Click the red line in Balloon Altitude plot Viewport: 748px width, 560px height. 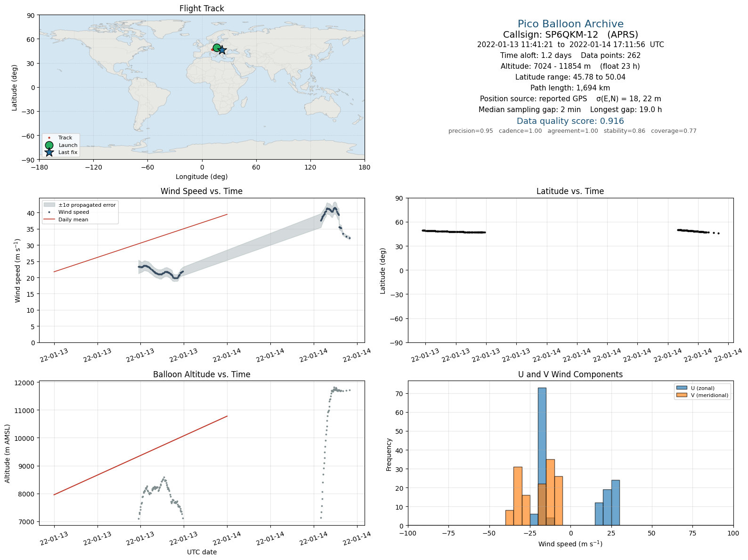tap(140, 455)
